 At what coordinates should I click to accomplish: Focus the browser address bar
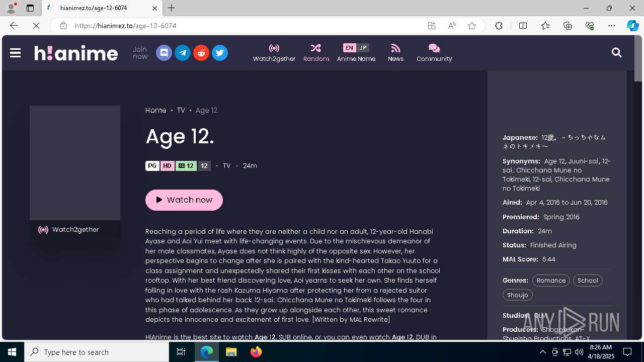click(247, 26)
